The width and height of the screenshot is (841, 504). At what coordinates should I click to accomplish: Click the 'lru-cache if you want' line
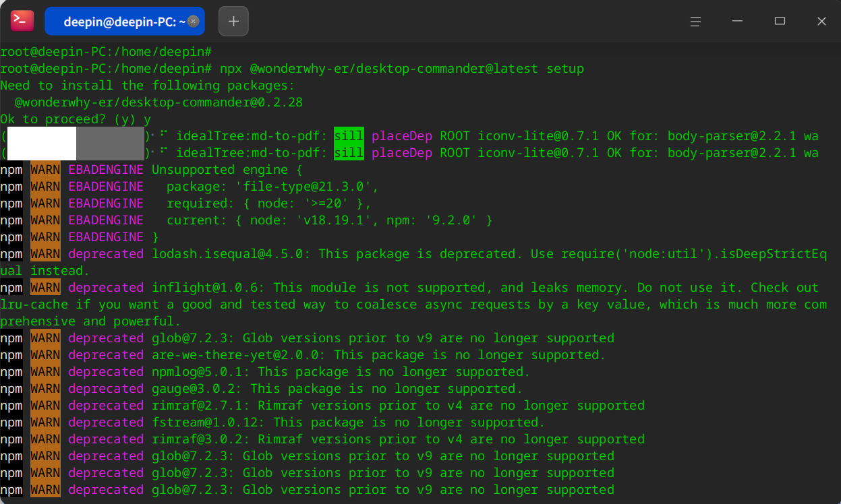[x=413, y=305]
